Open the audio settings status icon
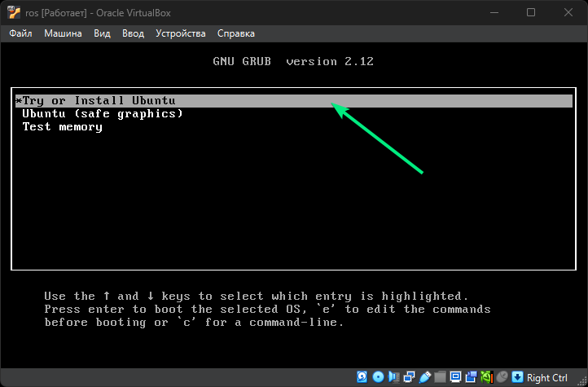588x387 pixels. [393, 377]
